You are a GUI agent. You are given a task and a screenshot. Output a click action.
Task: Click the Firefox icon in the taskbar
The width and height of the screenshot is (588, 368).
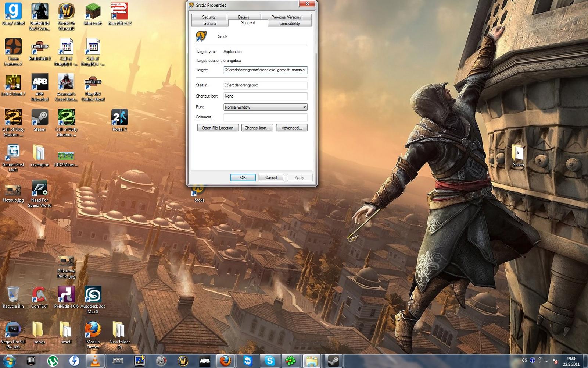pyautogui.click(x=226, y=361)
